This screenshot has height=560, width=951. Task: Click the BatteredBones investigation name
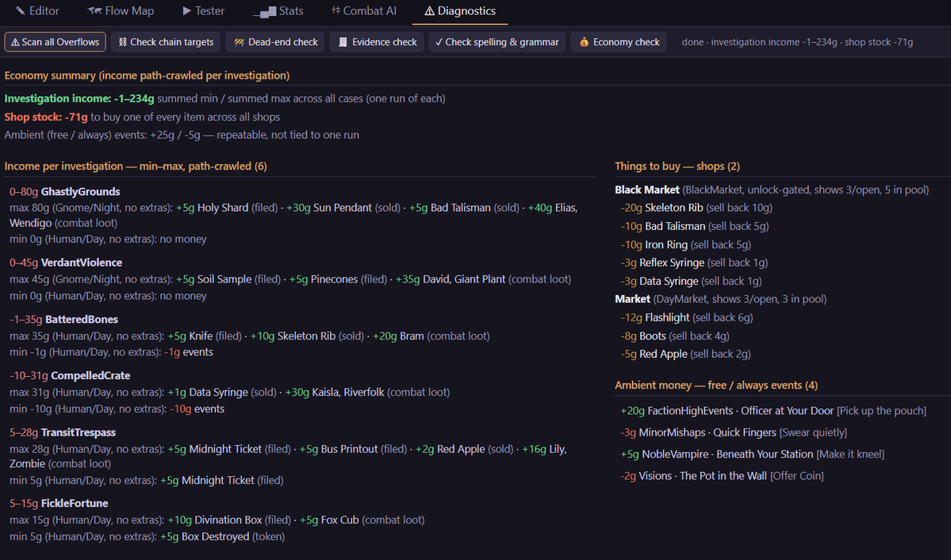[x=82, y=319]
